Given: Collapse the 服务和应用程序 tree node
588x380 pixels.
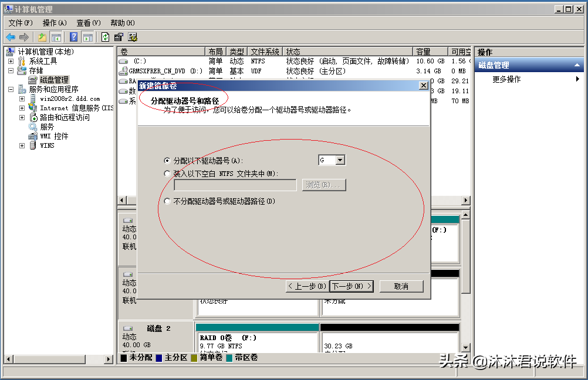Looking at the screenshot, I should 11,89.
